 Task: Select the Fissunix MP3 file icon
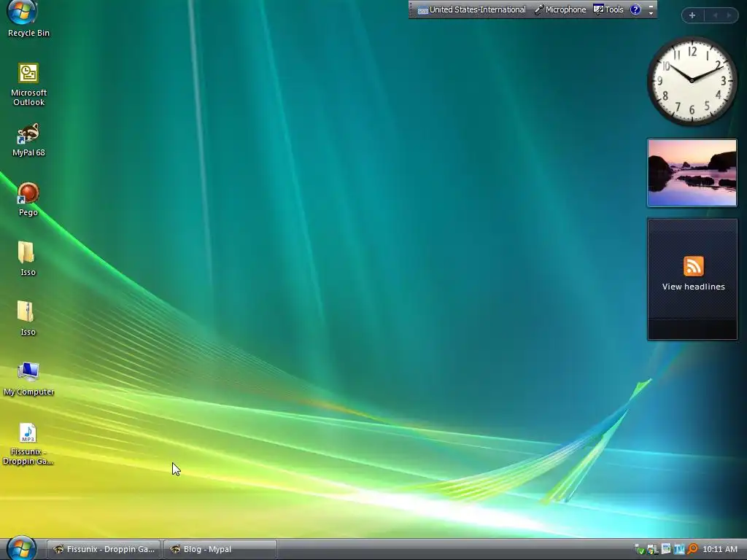[28, 444]
